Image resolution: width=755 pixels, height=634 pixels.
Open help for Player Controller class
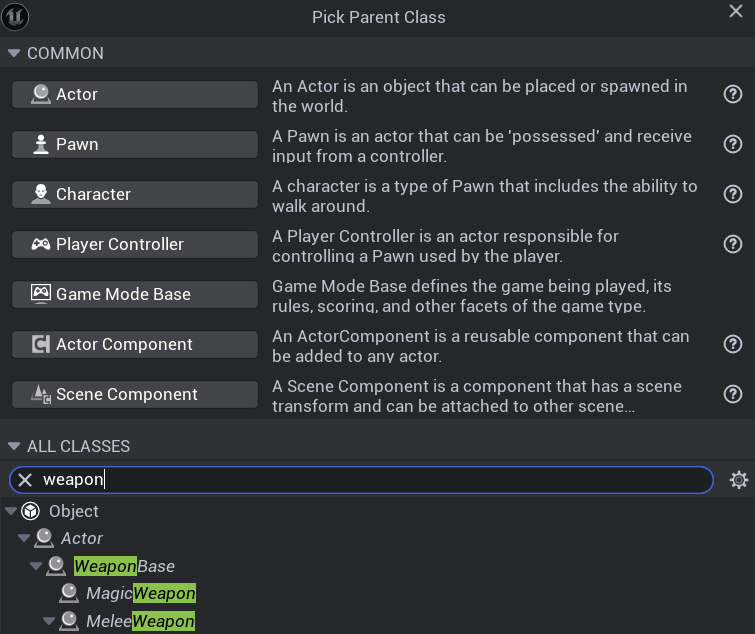click(732, 244)
